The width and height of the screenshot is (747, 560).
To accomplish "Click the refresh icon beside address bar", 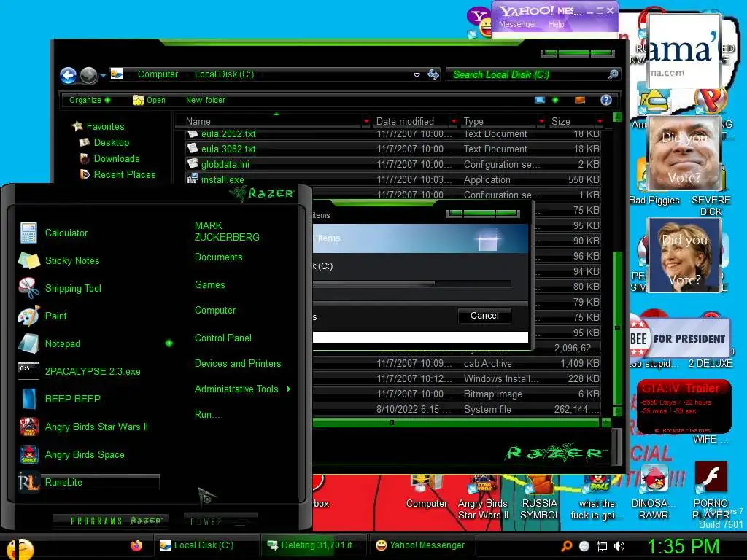I will coord(433,74).
